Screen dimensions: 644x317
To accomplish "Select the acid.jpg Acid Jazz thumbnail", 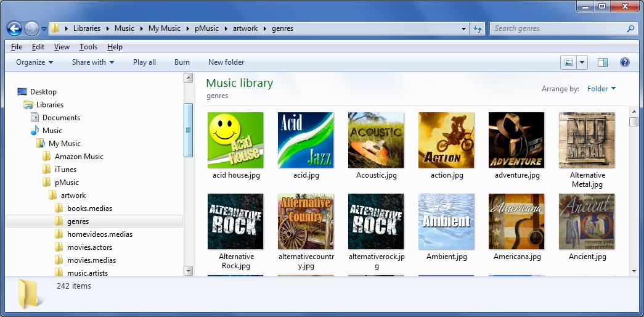I will pos(306,140).
